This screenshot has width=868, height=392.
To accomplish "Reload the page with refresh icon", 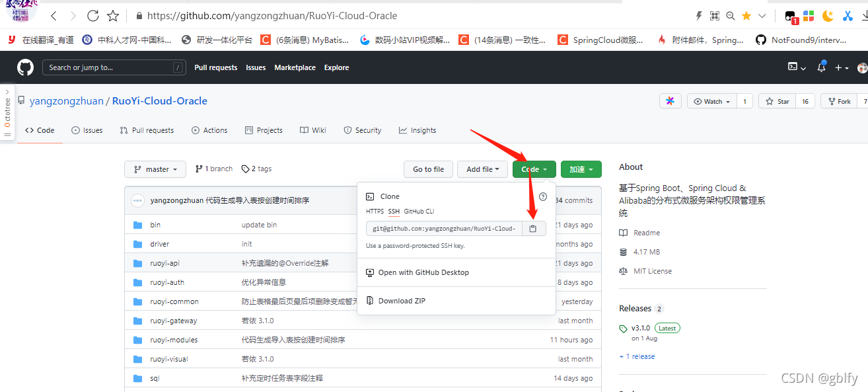I will point(93,15).
